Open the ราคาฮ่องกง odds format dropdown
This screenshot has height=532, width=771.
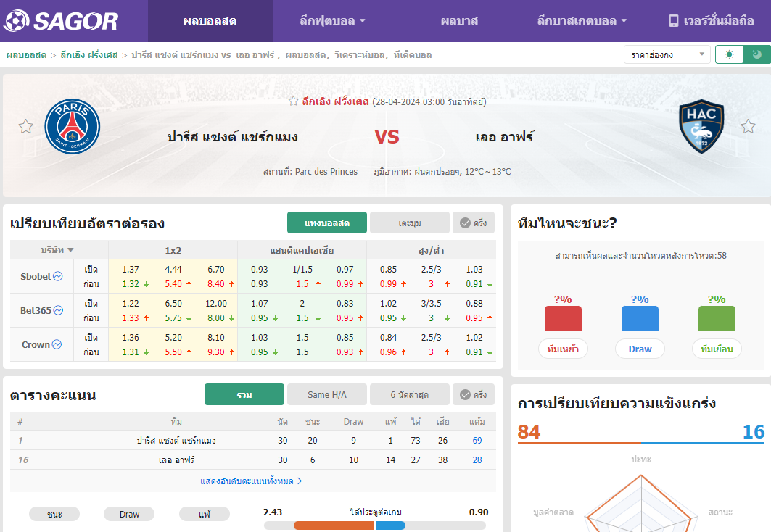[x=667, y=54]
